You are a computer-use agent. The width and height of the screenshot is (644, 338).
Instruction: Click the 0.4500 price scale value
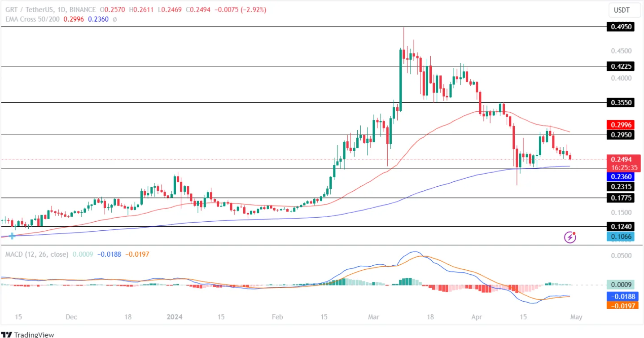pyautogui.click(x=622, y=51)
